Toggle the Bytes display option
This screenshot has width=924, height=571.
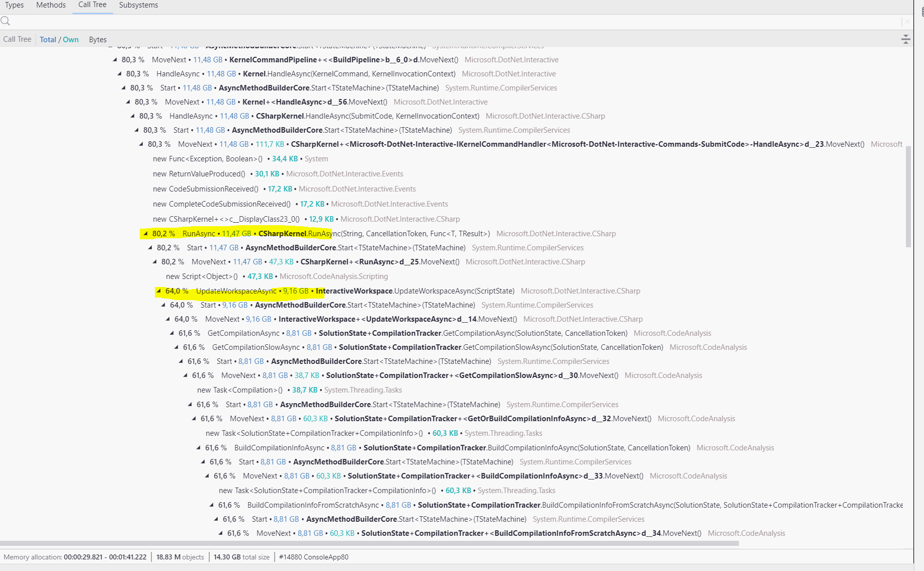pyautogui.click(x=98, y=39)
